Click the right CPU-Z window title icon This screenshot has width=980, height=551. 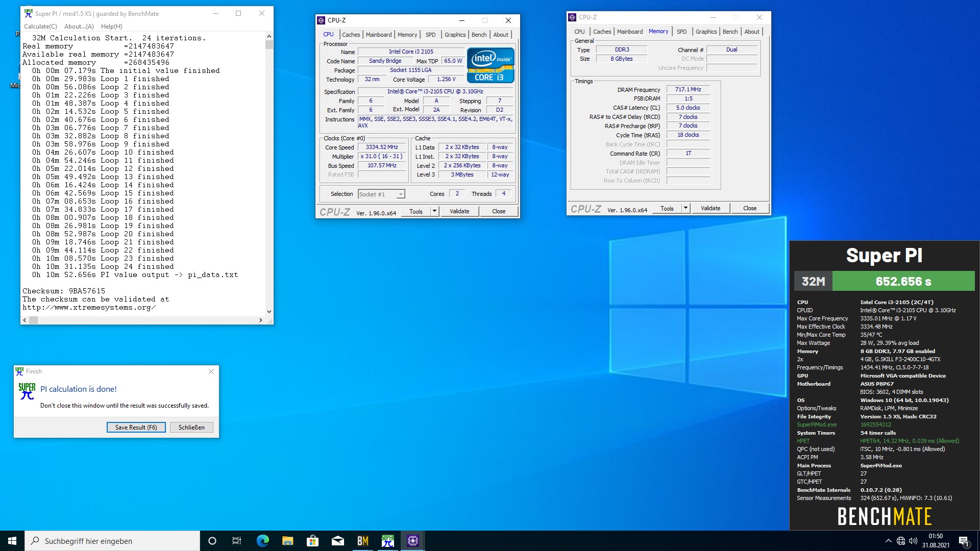(572, 17)
